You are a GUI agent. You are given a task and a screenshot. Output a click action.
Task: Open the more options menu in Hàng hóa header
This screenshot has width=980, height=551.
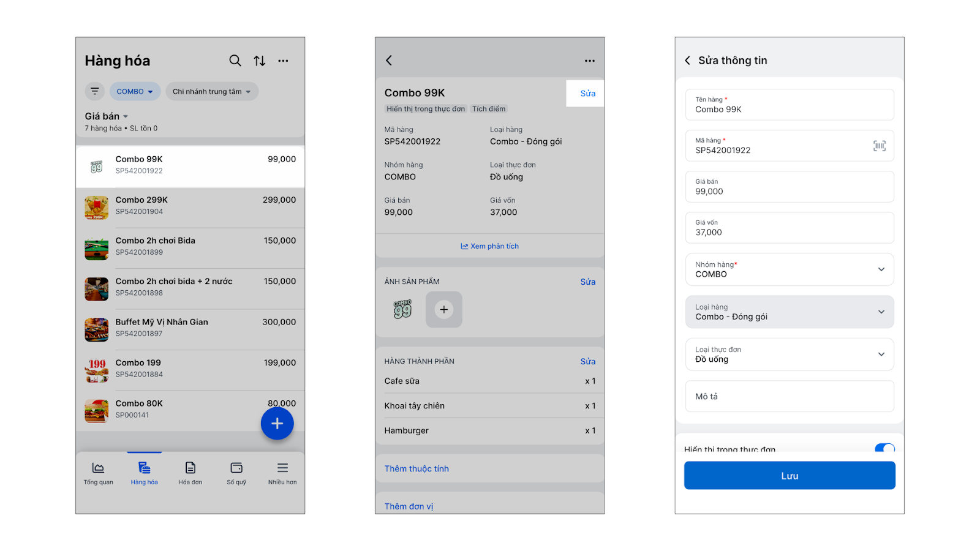(283, 61)
